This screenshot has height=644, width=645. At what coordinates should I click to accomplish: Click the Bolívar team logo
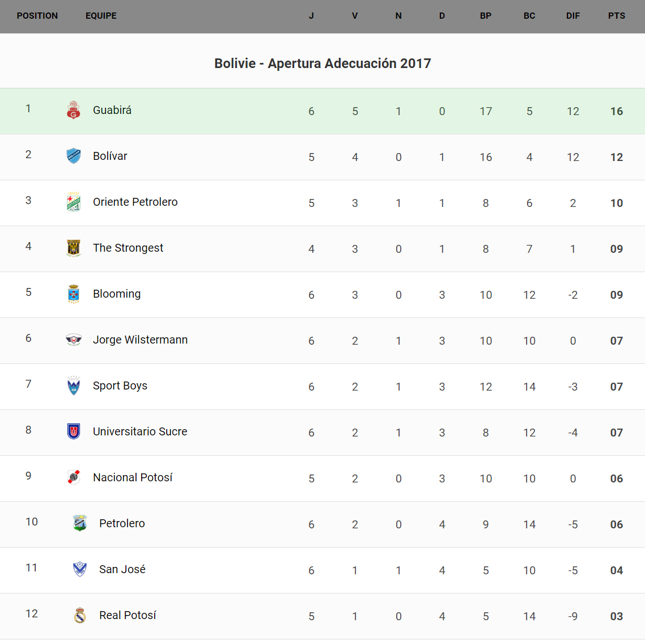coord(74,156)
